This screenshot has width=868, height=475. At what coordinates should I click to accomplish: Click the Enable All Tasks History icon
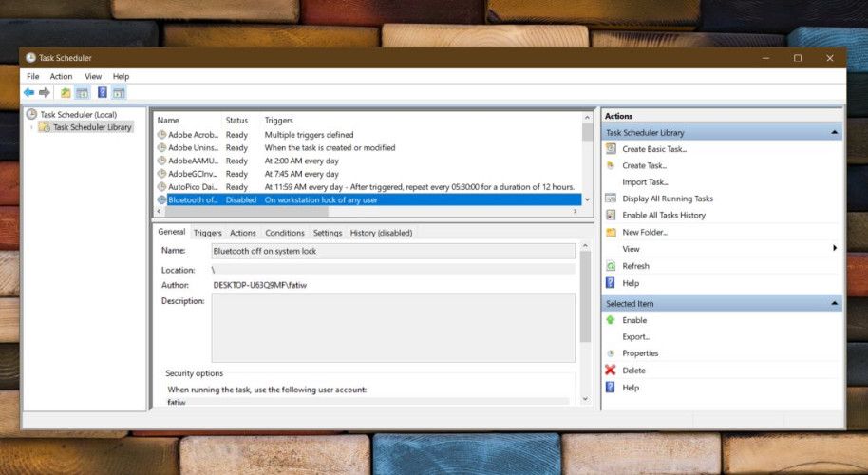(611, 215)
